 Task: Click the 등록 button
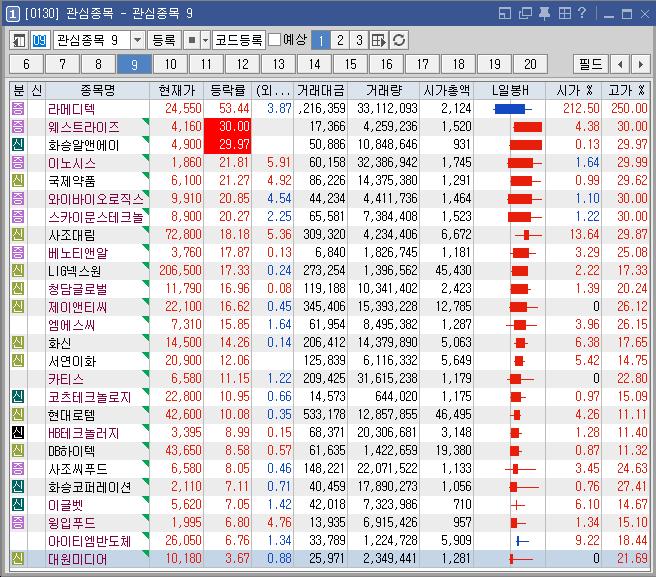pos(164,41)
